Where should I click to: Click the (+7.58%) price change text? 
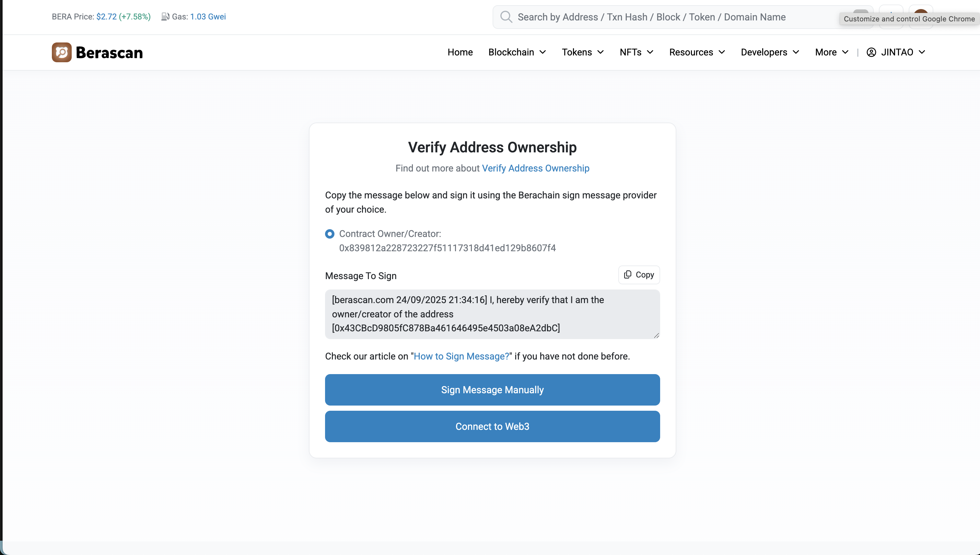[x=135, y=17]
